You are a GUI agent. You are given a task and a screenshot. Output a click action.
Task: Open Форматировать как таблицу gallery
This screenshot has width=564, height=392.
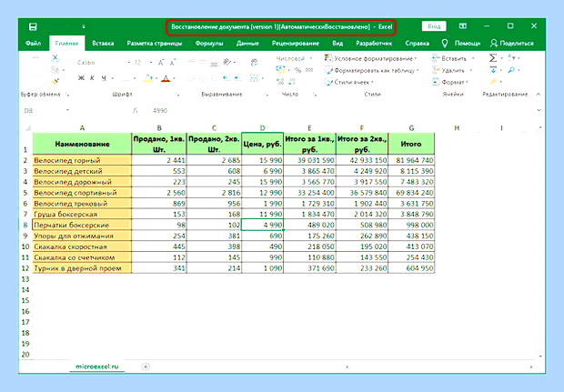(371, 71)
